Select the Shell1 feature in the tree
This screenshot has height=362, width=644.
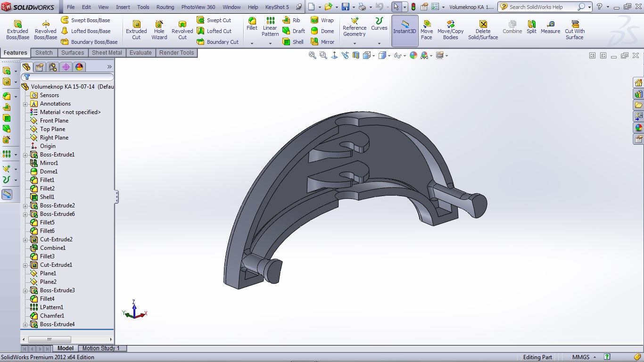point(45,197)
